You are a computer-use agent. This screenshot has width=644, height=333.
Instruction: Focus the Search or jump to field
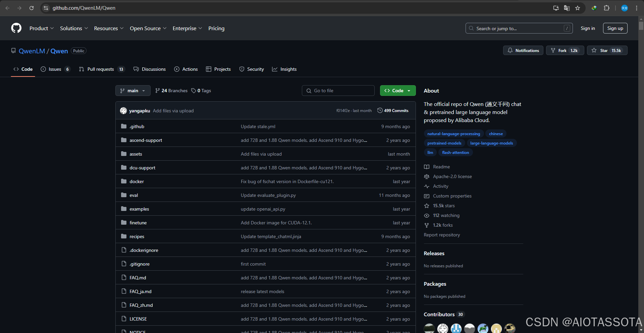(519, 28)
